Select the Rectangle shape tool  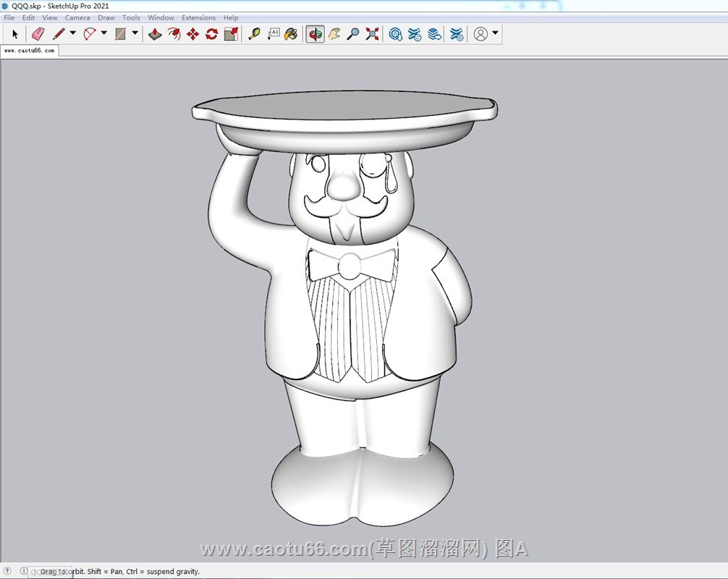coord(121,34)
